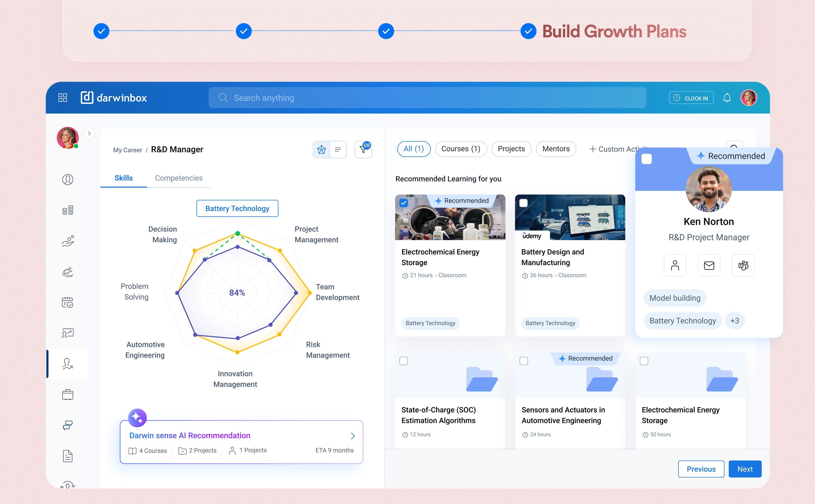This screenshot has width=815, height=504.
Task: Open the app grid menu icon
Action: [63, 98]
